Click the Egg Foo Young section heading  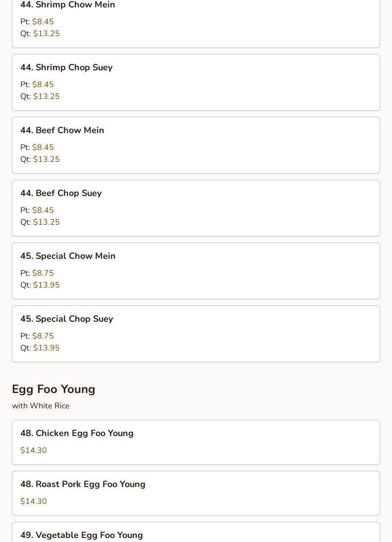point(53,389)
